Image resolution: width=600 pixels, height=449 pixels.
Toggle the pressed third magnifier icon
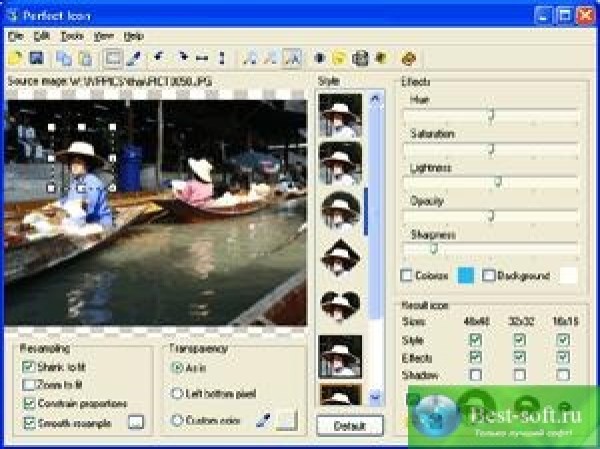click(x=292, y=59)
